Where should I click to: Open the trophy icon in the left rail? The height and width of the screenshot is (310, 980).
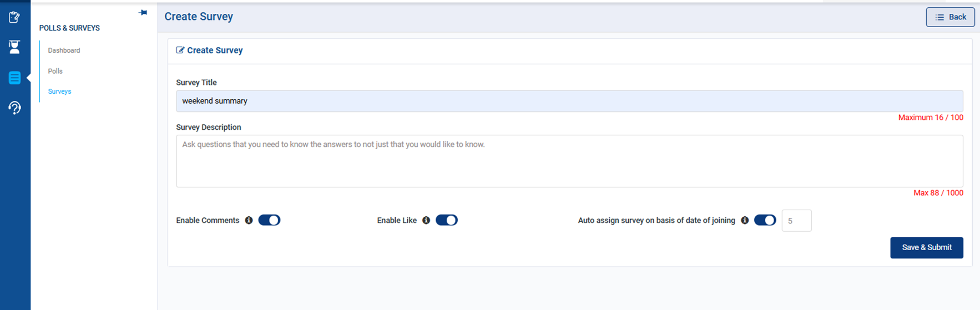14,47
